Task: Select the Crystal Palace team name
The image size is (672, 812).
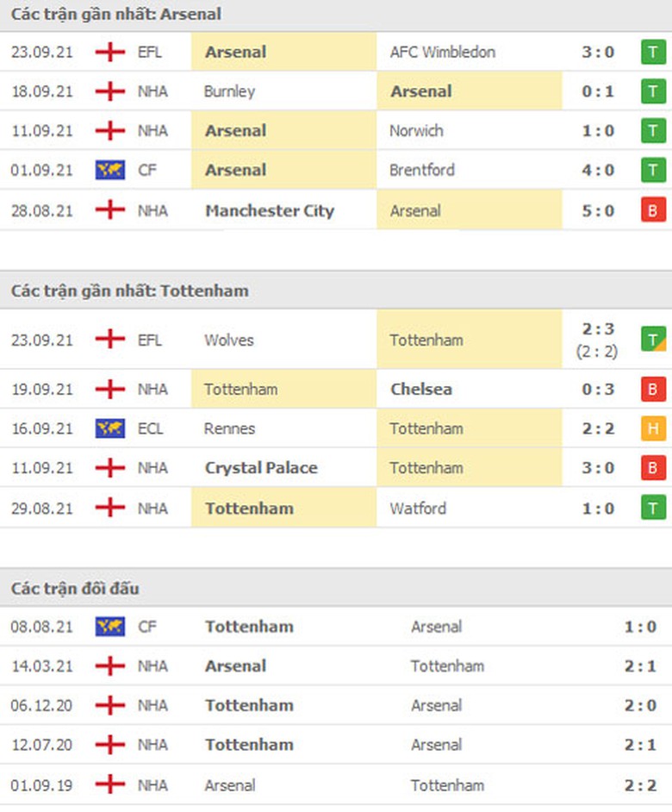Action: pyautogui.click(x=261, y=468)
